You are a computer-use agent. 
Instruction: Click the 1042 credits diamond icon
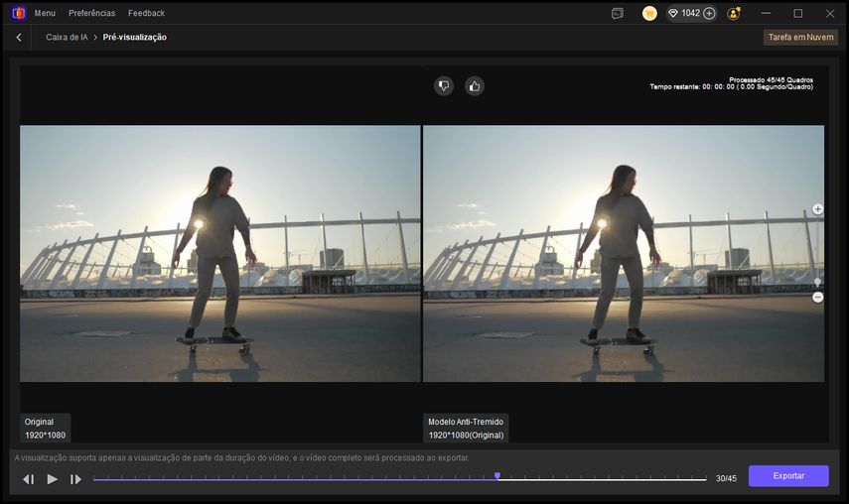click(673, 14)
